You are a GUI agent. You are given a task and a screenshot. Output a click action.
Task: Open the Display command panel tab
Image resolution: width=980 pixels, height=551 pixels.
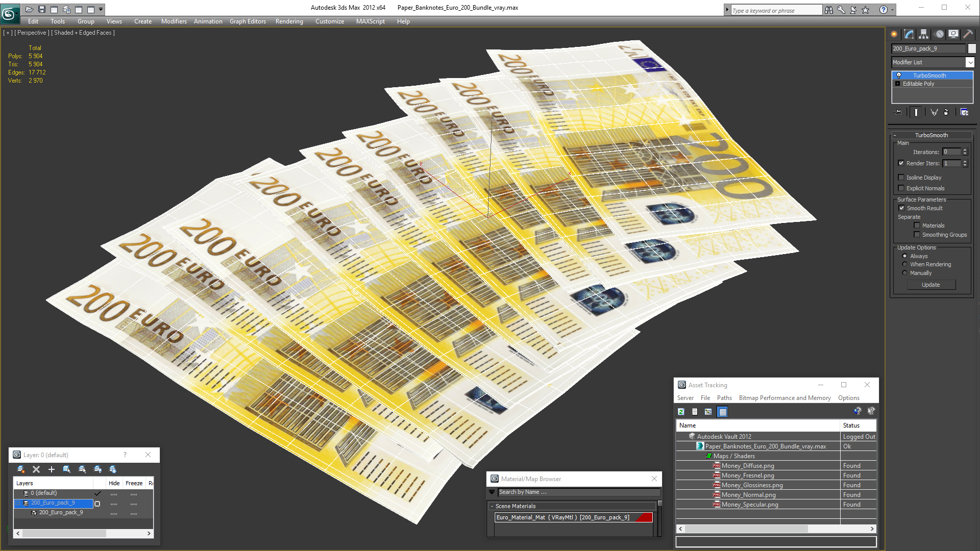(953, 34)
